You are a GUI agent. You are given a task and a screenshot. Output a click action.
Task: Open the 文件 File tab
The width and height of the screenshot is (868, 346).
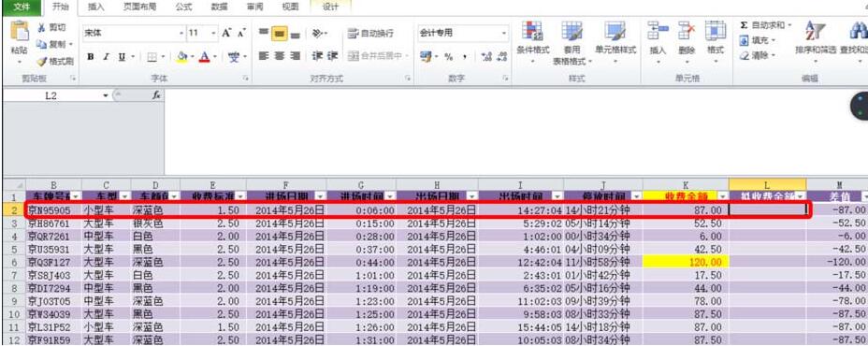21,7
